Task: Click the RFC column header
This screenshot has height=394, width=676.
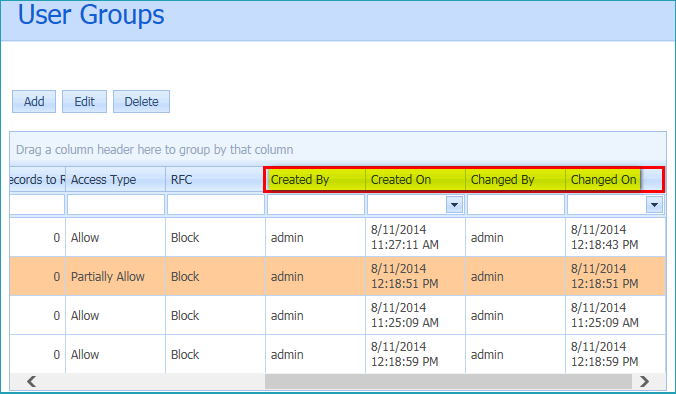Action: [215, 179]
